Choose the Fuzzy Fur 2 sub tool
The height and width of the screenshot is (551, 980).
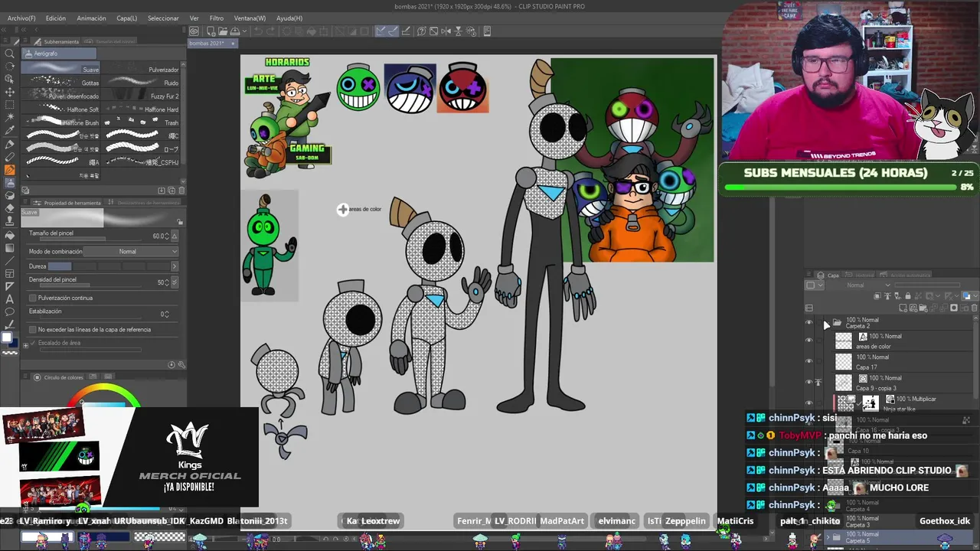pos(142,96)
